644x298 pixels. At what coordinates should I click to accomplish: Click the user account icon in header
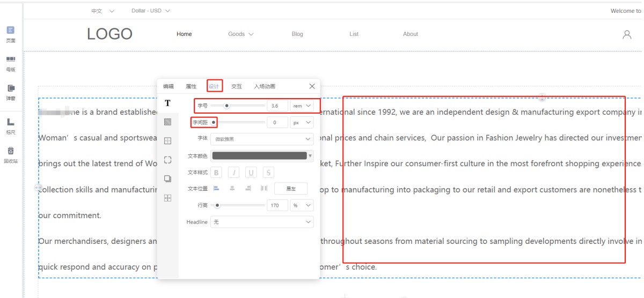pos(626,34)
